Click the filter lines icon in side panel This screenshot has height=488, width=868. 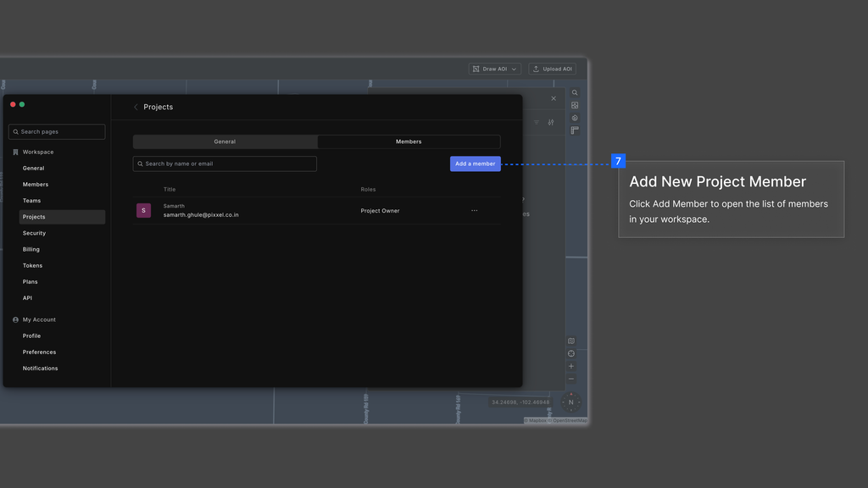[537, 122]
